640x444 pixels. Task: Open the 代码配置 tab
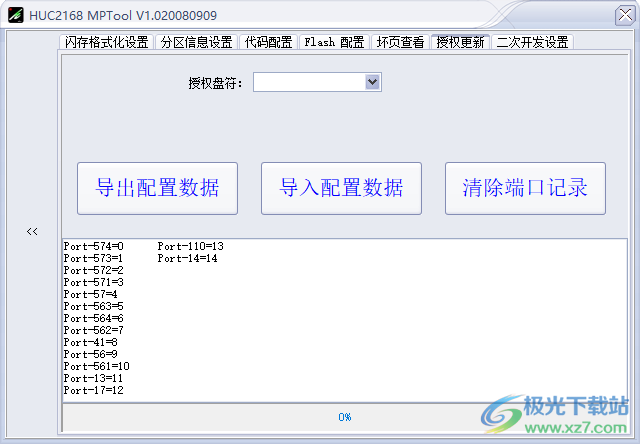[x=268, y=42]
